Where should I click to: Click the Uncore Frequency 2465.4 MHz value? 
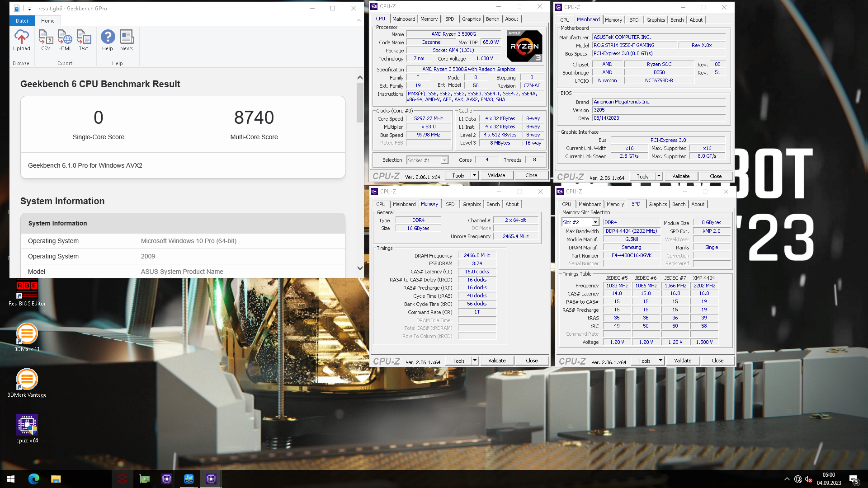[x=515, y=236]
